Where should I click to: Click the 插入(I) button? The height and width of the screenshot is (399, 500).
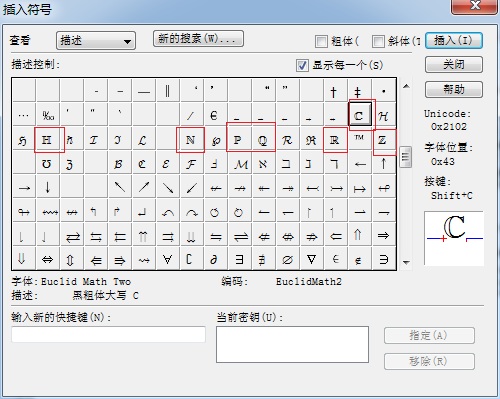click(454, 41)
